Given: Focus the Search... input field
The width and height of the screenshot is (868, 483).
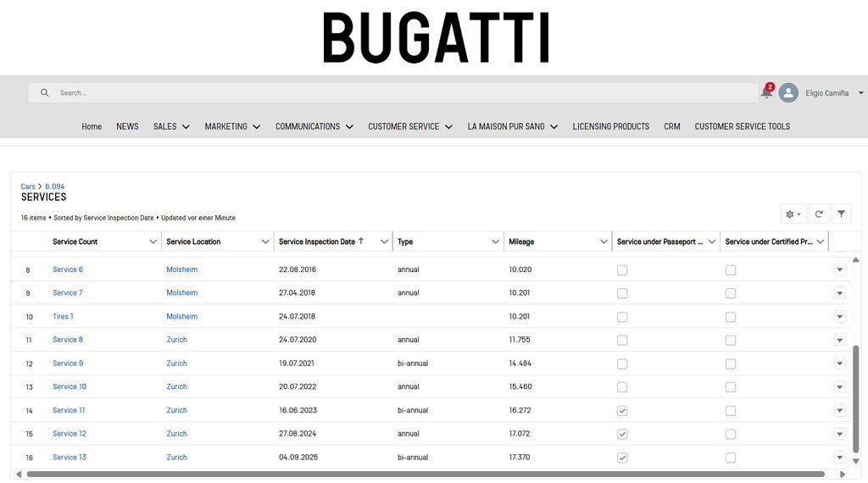Looking at the screenshot, I should 393,92.
